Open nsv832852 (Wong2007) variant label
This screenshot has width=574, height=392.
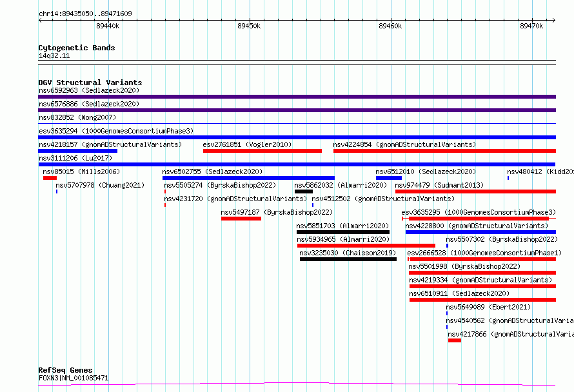(77, 117)
